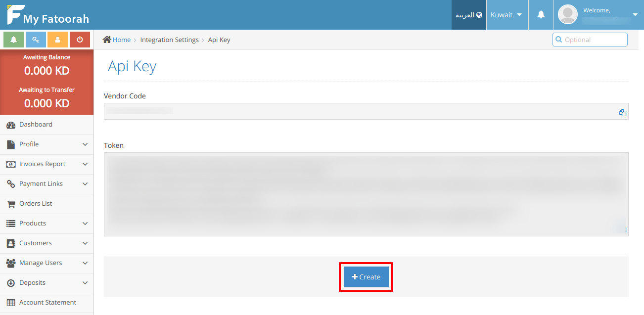The height and width of the screenshot is (315, 644).
Task: Click the Vendor Code label
Action: [x=125, y=96]
